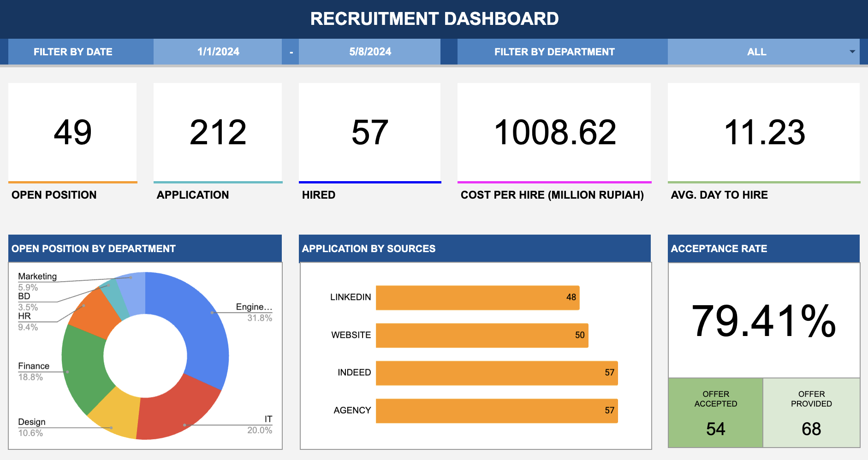
Task: Click the Hired card showing 57
Action: 369,133
